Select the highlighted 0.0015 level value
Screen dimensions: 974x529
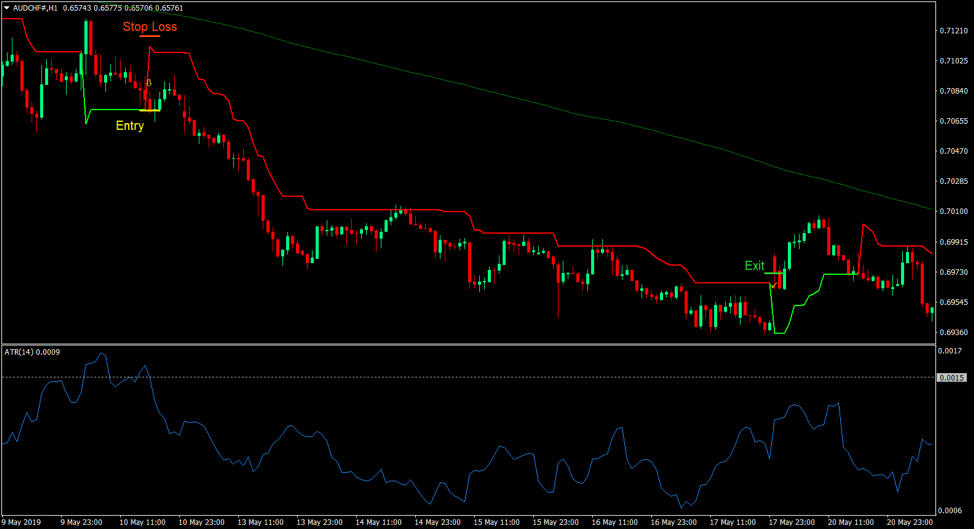[x=951, y=377]
